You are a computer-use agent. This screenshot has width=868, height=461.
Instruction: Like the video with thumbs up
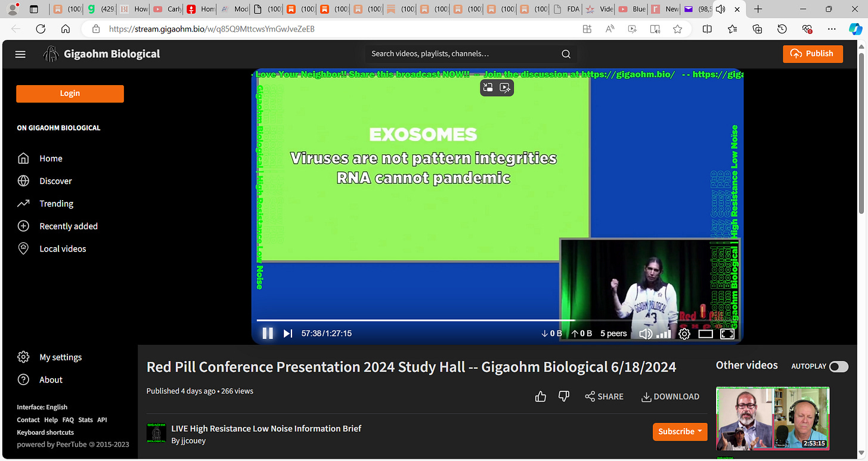click(541, 397)
